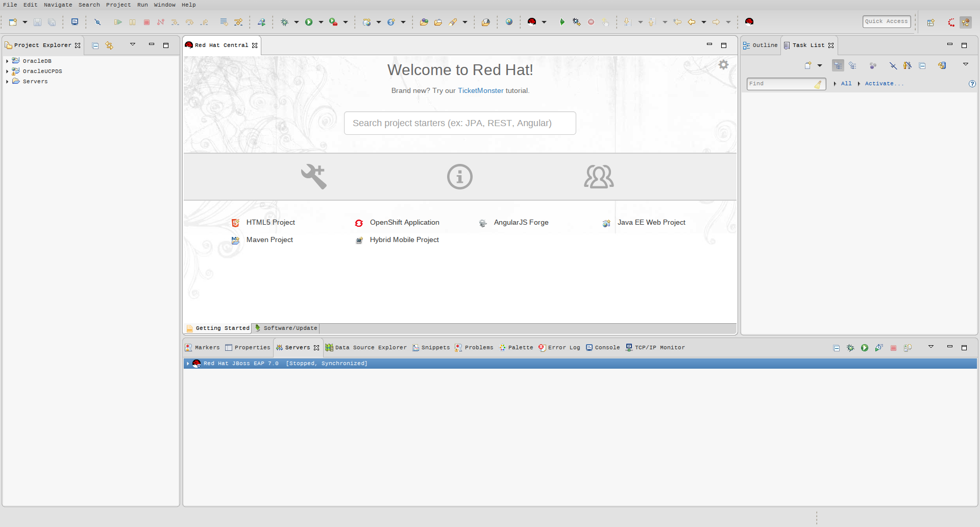The width and height of the screenshot is (980, 527).
Task: Expand the OracleUCPDS project node
Action: click(x=7, y=71)
